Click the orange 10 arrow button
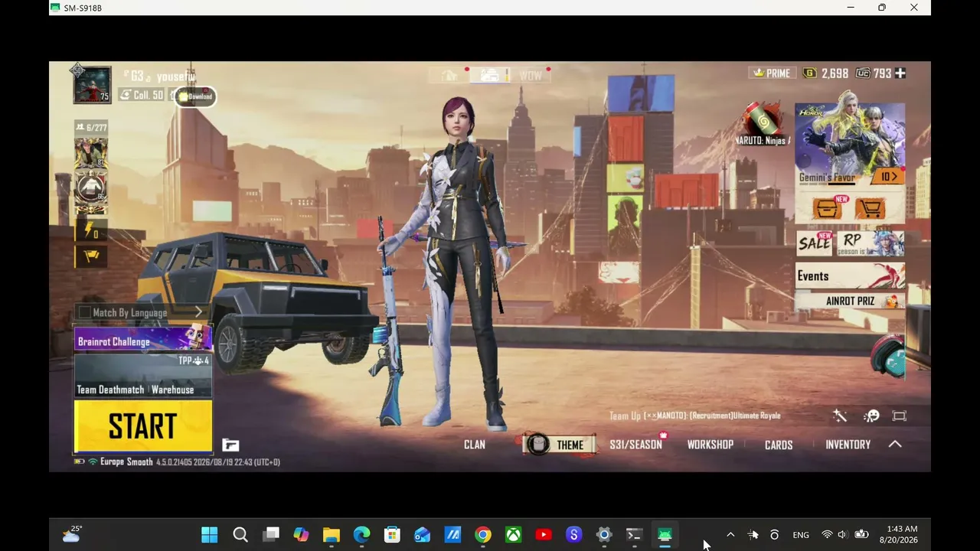The height and width of the screenshot is (551, 980). pyautogui.click(x=888, y=177)
